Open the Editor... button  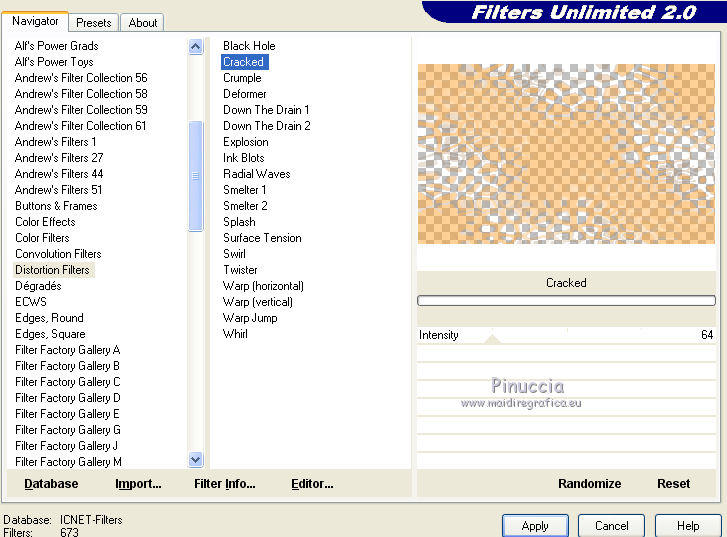pos(312,484)
